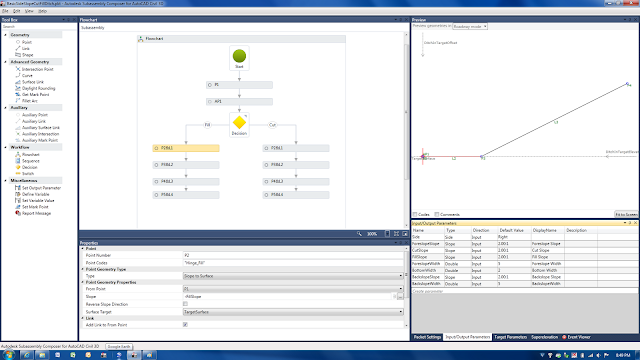
Task: Select the yellow Decision diamond node
Action: click(239, 122)
